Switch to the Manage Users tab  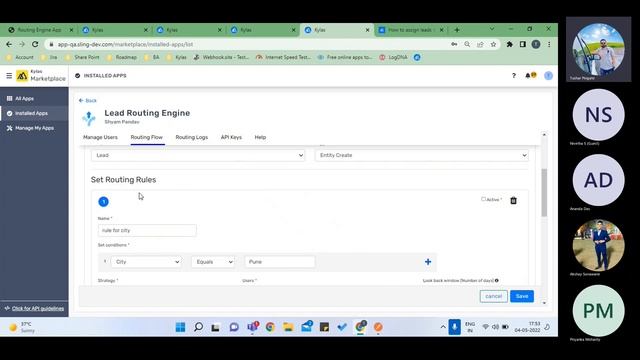[100, 137]
